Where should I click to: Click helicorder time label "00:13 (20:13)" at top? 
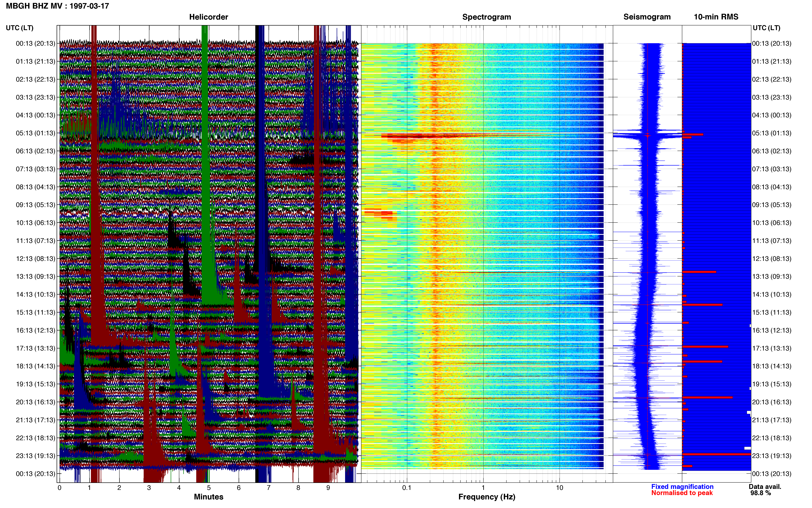[36, 43]
